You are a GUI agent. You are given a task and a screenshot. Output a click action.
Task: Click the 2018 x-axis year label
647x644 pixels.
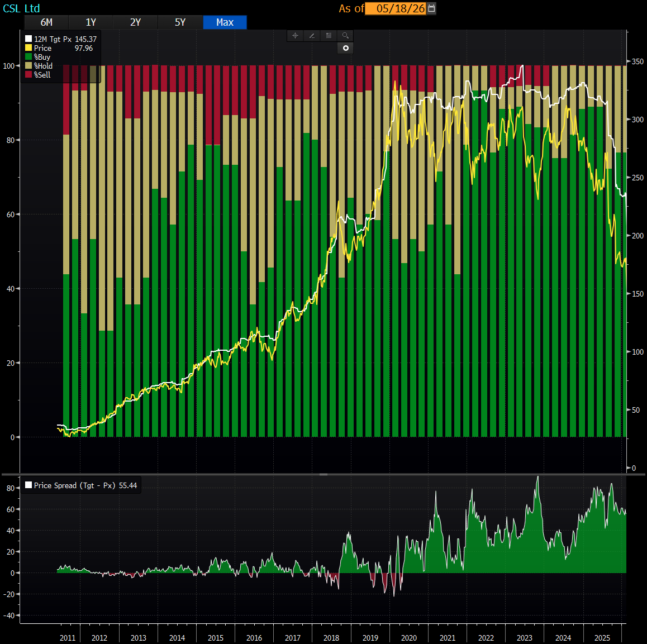(x=331, y=638)
